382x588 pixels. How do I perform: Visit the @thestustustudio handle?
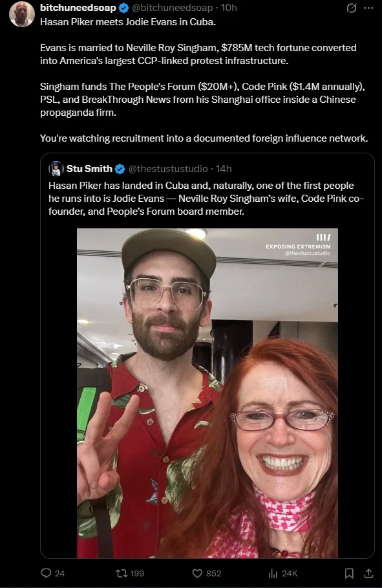(168, 169)
